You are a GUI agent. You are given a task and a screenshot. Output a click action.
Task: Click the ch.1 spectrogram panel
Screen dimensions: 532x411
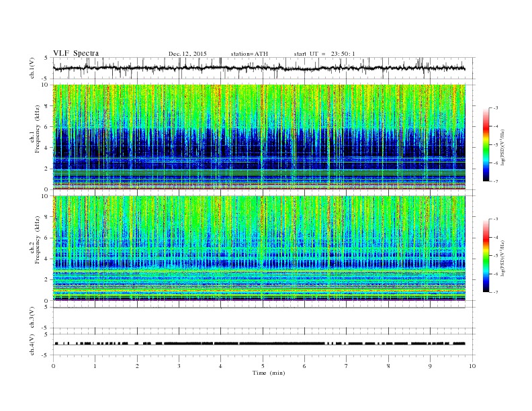pos(259,137)
